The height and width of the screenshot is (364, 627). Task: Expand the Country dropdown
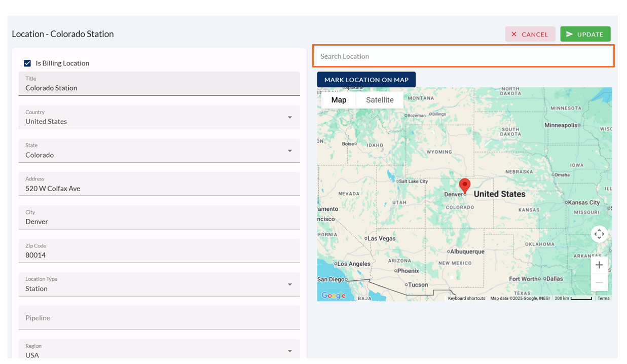289,118
